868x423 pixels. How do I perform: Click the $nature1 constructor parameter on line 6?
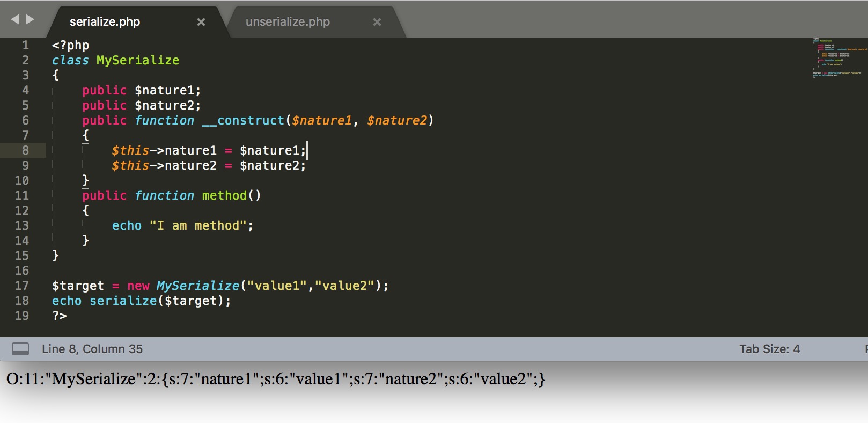322,120
